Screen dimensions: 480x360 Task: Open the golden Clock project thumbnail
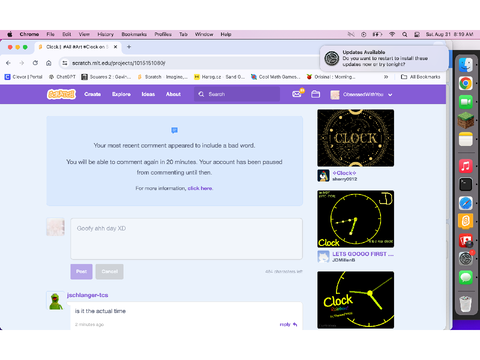(x=356, y=138)
